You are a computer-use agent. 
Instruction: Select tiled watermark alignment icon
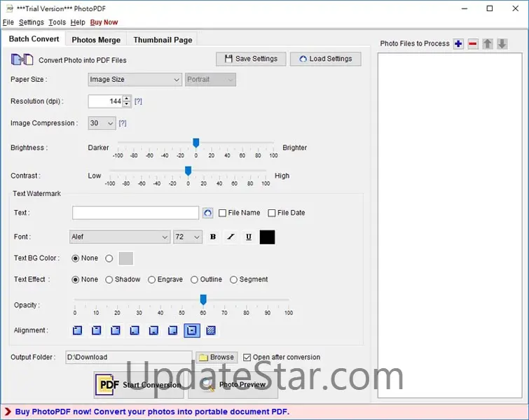pos(211,330)
